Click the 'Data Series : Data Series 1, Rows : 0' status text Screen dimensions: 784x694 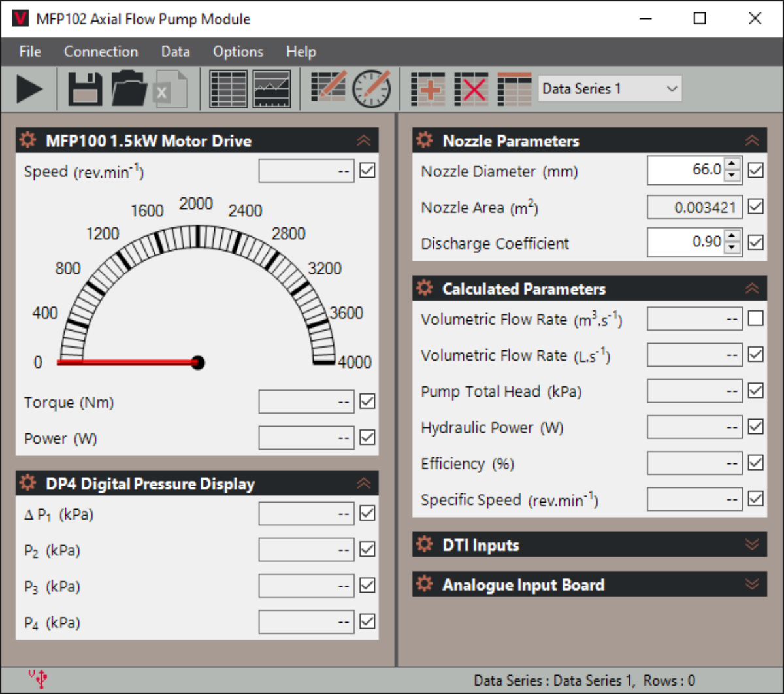coord(584,680)
